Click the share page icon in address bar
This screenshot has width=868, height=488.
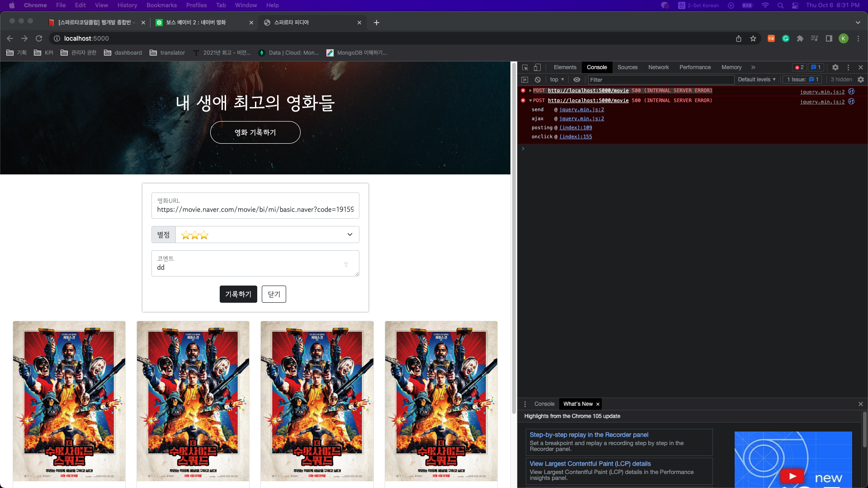click(x=739, y=38)
